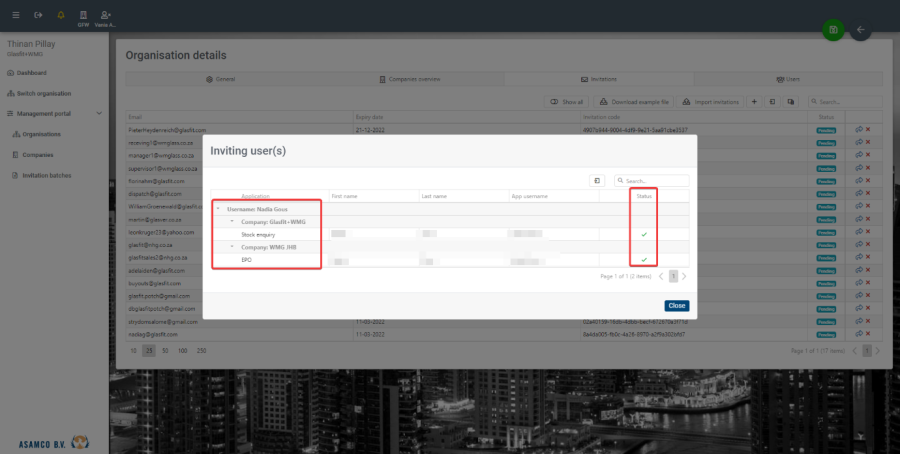
Task: Expand the Management portal menu chevron
Action: (x=98, y=114)
